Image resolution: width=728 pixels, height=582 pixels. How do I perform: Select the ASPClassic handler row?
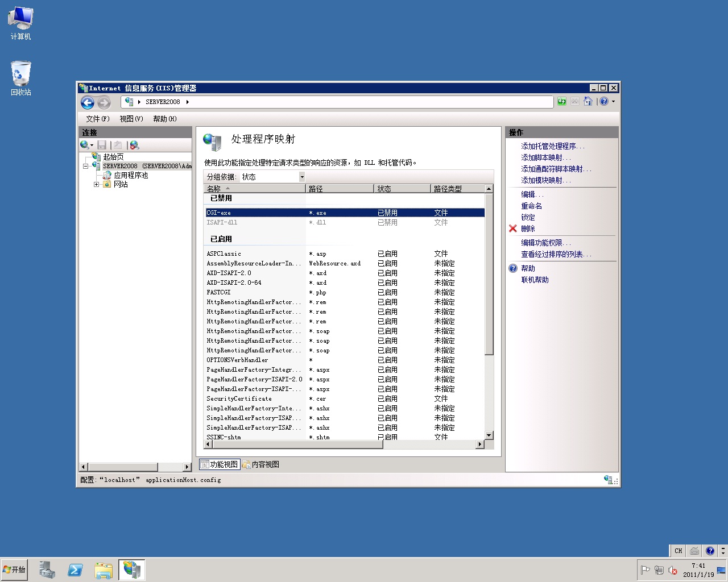click(x=345, y=253)
